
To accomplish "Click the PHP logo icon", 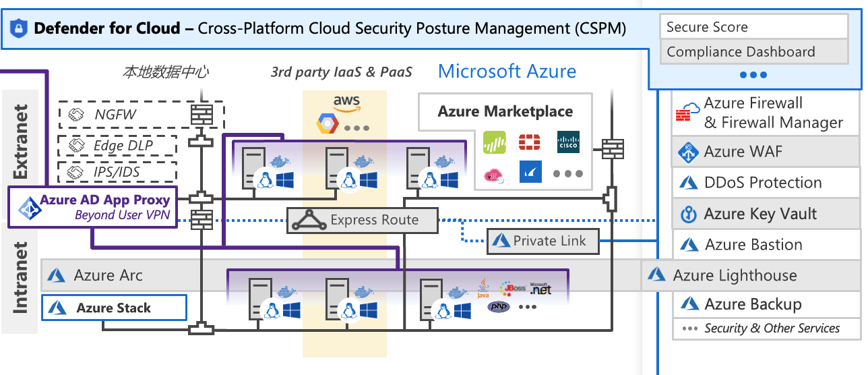I will click(x=498, y=307).
